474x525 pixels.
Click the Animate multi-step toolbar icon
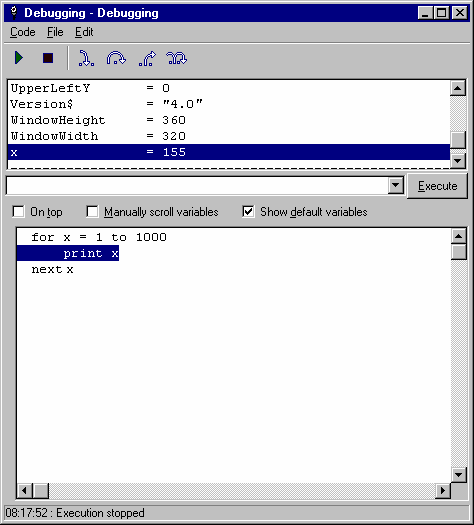click(x=176, y=58)
